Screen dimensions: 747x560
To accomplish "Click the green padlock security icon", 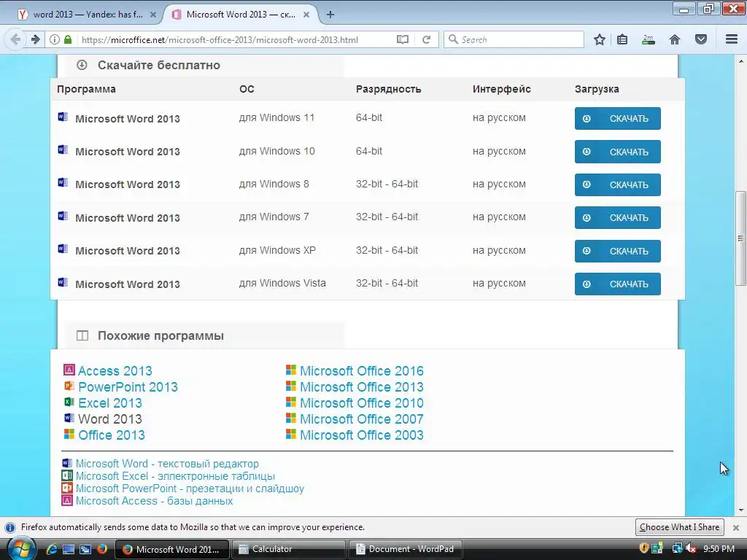I will pyautogui.click(x=68, y=39).
